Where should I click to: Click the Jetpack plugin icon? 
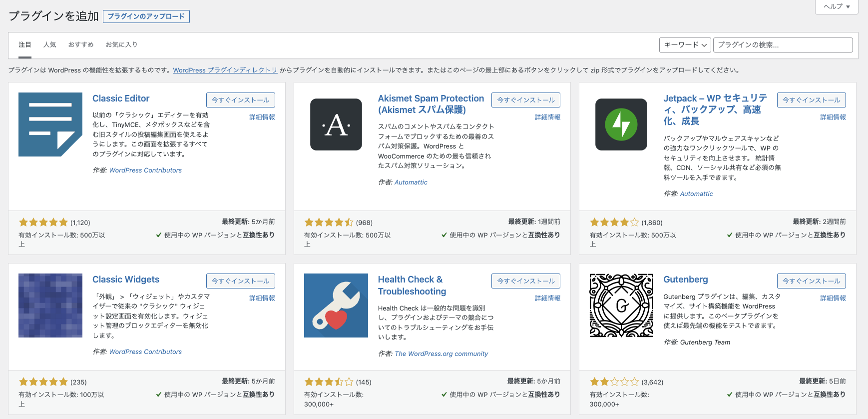point(621,124)
